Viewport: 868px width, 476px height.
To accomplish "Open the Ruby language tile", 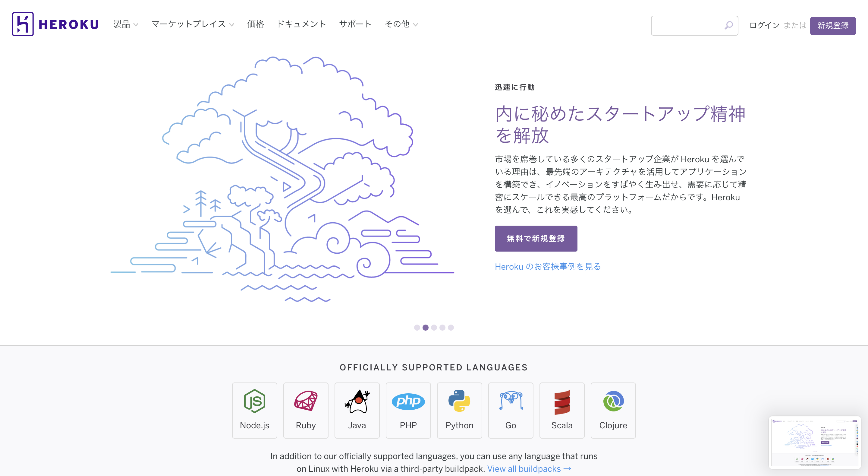I will 306,410.
